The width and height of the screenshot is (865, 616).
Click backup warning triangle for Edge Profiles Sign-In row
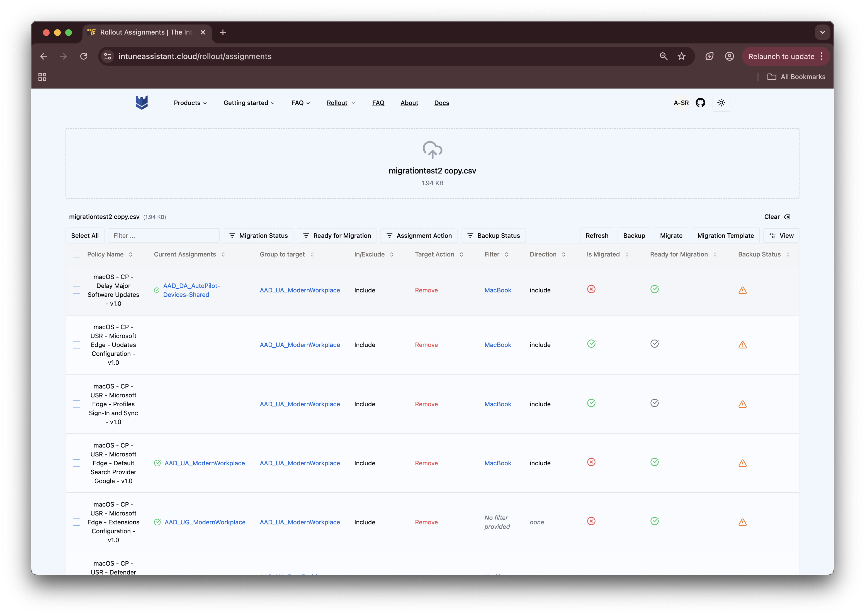[x=743, y=404]
